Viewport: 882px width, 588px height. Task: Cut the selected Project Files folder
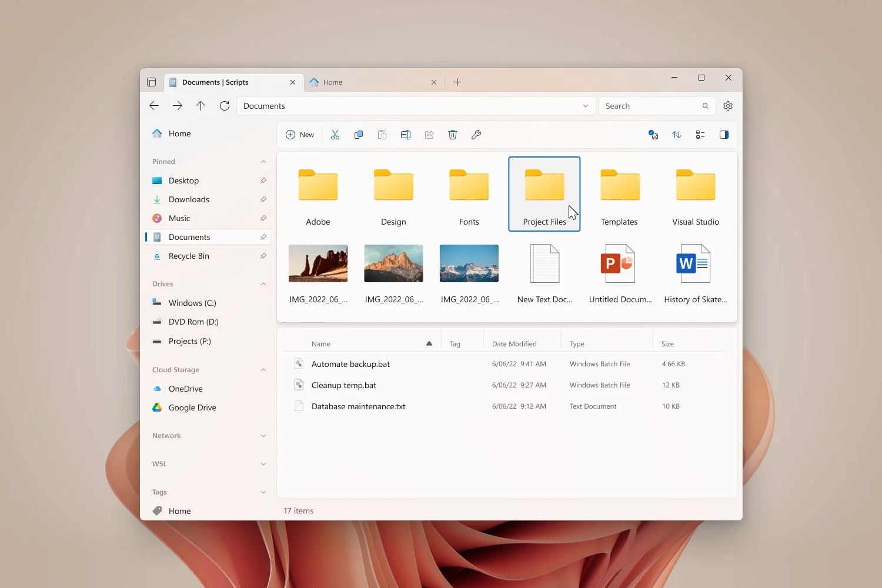pos(335,135)
